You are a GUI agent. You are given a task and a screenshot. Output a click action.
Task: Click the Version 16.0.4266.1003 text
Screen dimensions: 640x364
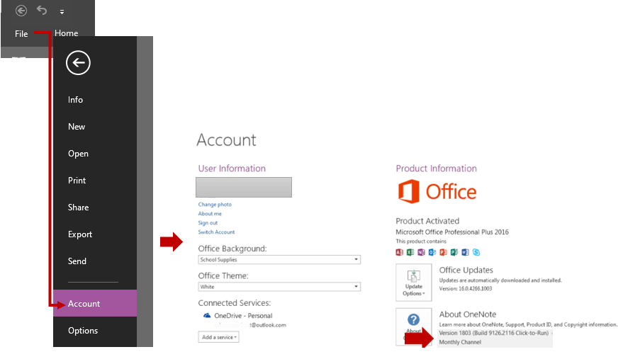(x=466, y=289)
